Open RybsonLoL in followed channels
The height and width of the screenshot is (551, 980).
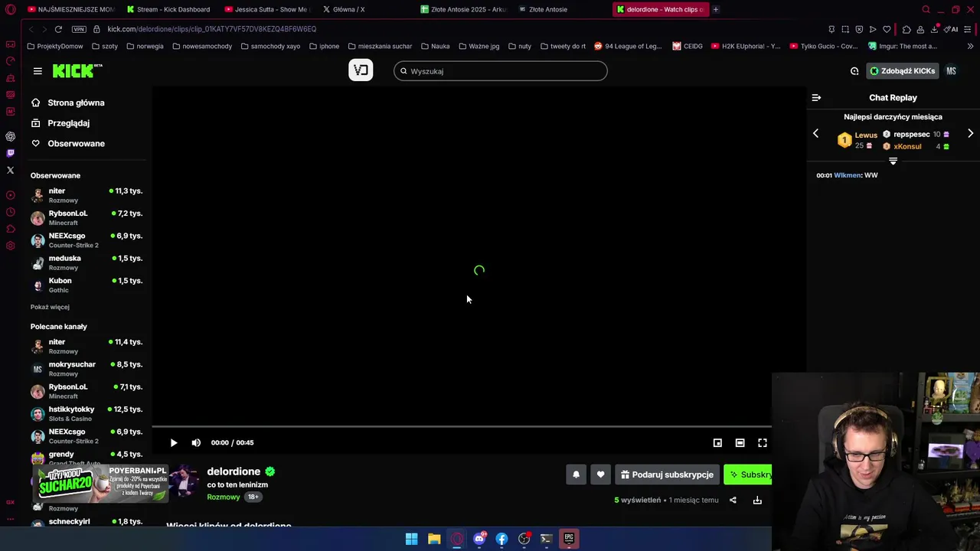pos(87,217)
